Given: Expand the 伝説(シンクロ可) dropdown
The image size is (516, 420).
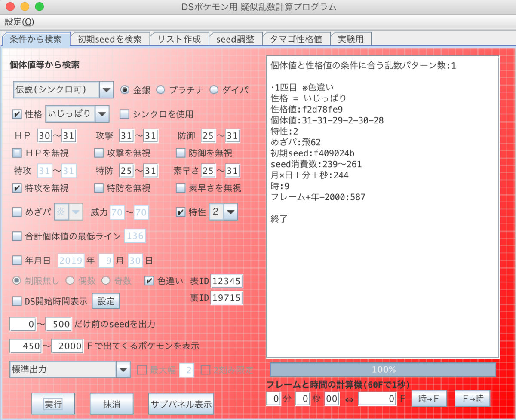Looking at the screenshot, I should pyautogui.click(x=106, y=90).
